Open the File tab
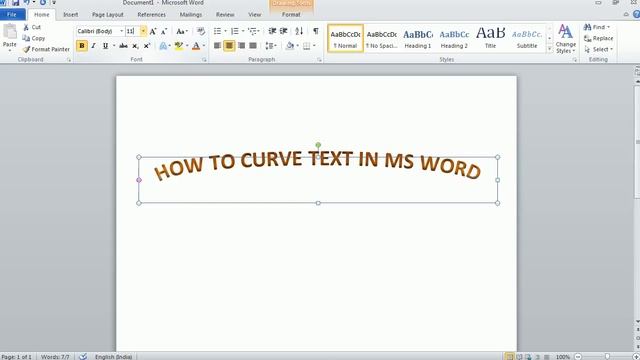Screen dimensions: 640x360 click(12, 15)
